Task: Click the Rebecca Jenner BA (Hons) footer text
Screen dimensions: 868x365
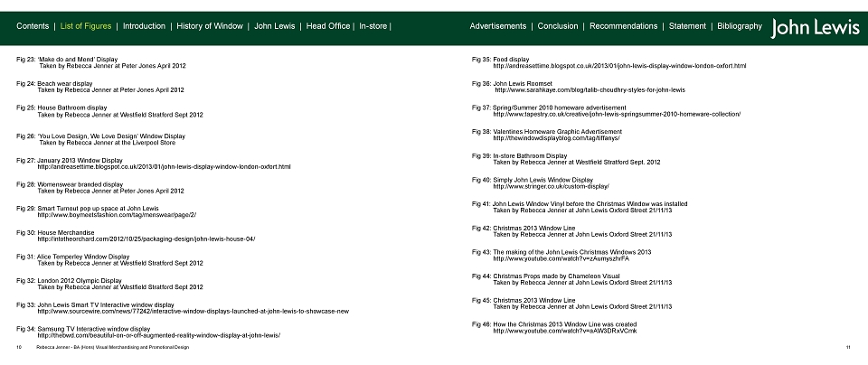Action: click(x=112, y=347)
